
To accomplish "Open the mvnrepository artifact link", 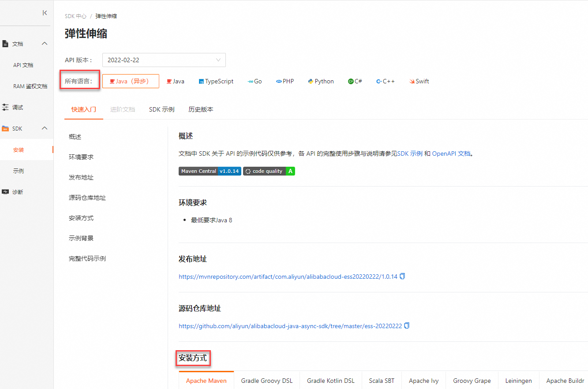I will [288, 277].
